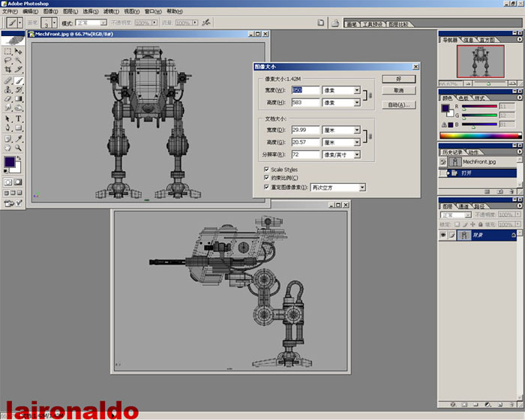Click the 取消 (Cancel) button
The width and height of the screenshot is (525, 420).
click(398, 91)
